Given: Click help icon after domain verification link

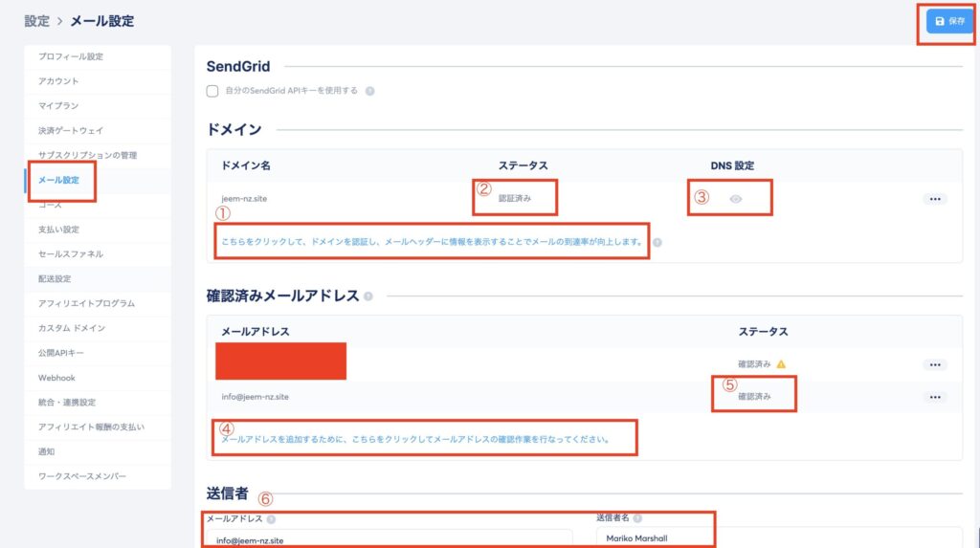Looking at the screenshot, I should [657, 242].
